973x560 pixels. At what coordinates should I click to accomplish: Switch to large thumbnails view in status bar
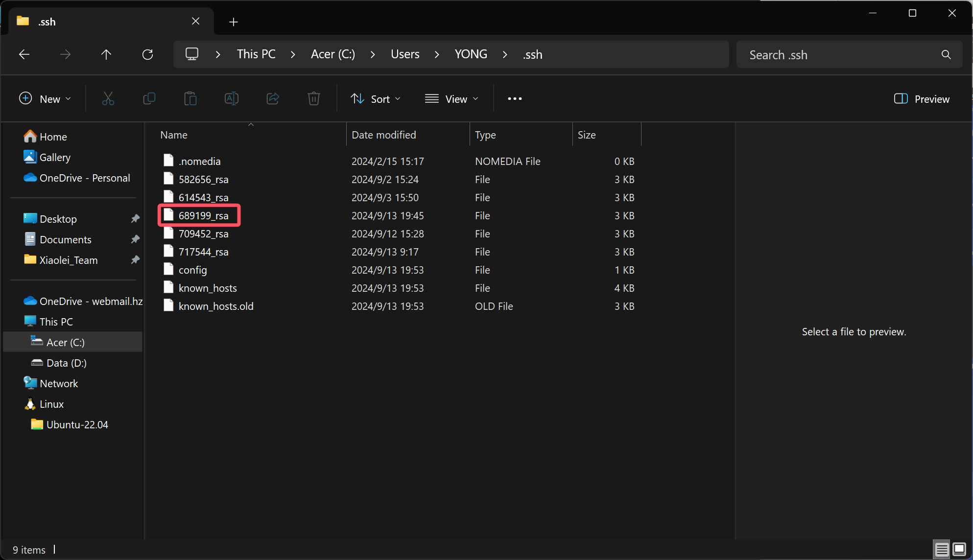tap(959, 549)
